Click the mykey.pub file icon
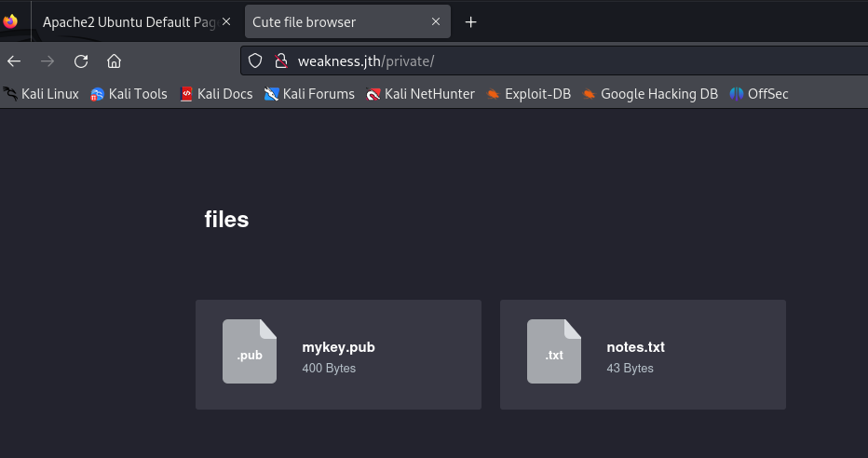The width and height of the screenshot is (868, 458). pos(250,352)
